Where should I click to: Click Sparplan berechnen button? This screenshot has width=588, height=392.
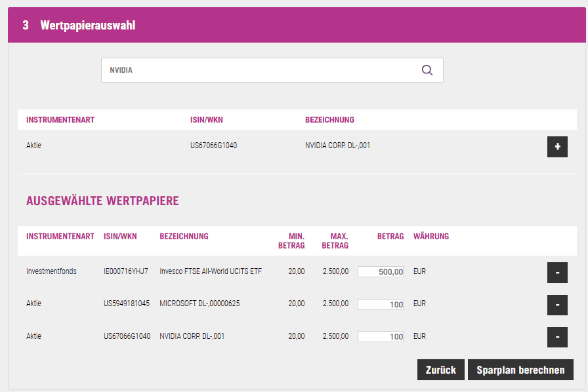[x=520, y=370]
